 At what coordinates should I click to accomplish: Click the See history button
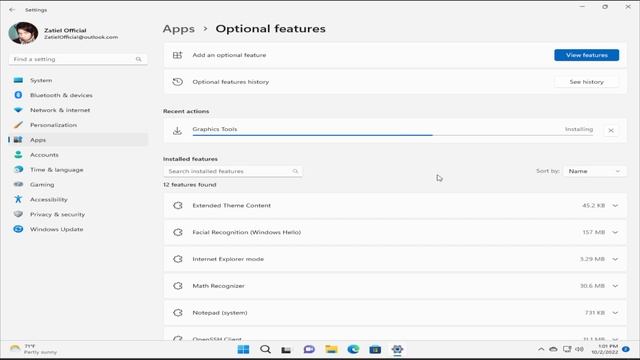pyautogui.click(x=587, y=82)
